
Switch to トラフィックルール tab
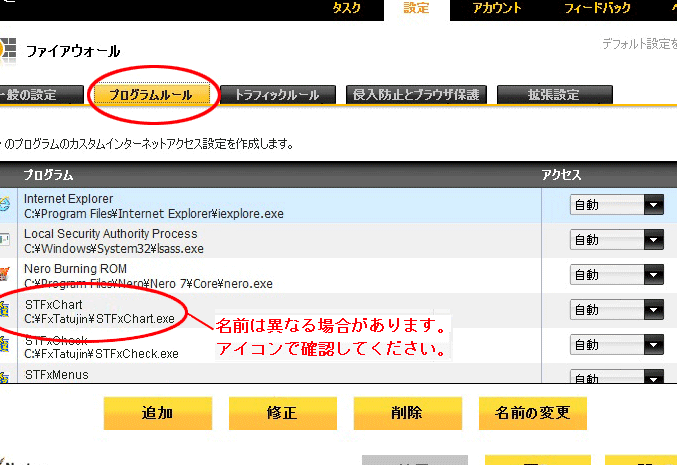point(276,95)
